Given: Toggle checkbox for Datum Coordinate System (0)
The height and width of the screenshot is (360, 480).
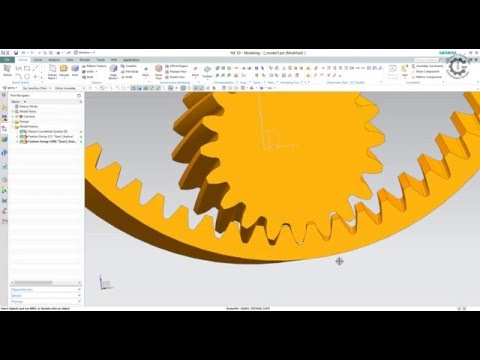Looking at the screenshot, I should [x=23, y=132].
